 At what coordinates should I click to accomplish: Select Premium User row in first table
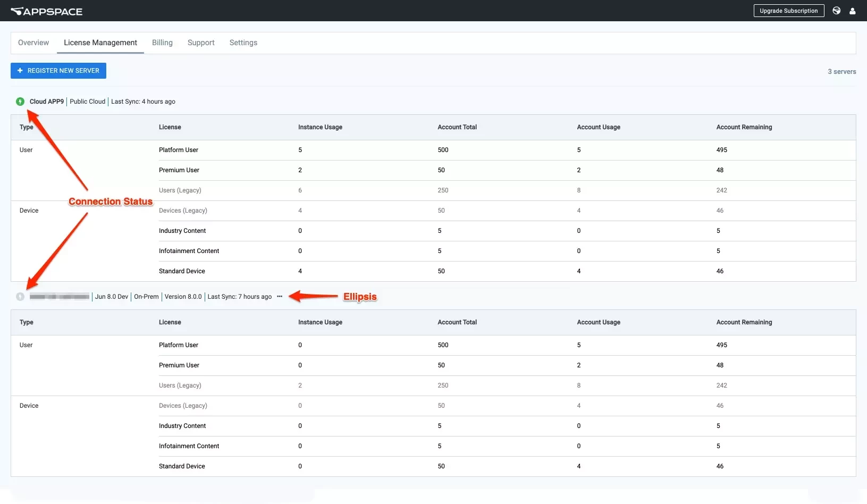coord(433,170)
